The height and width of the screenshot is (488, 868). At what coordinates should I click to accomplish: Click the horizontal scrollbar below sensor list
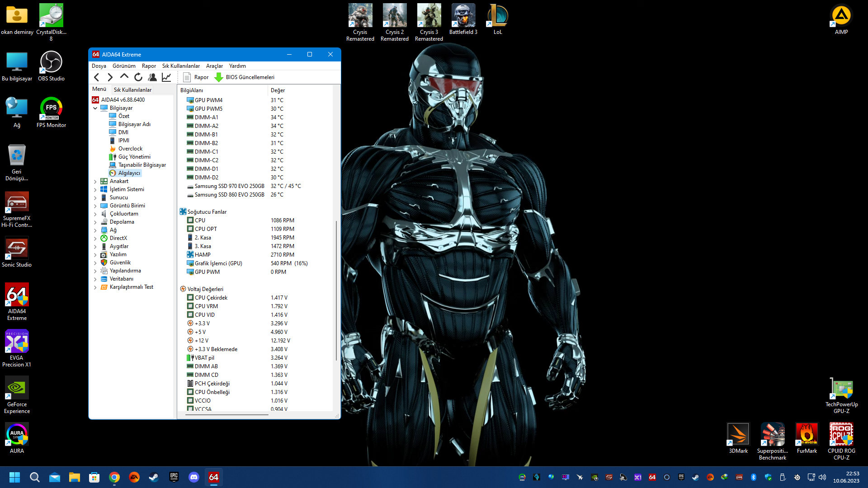point(226,414)
